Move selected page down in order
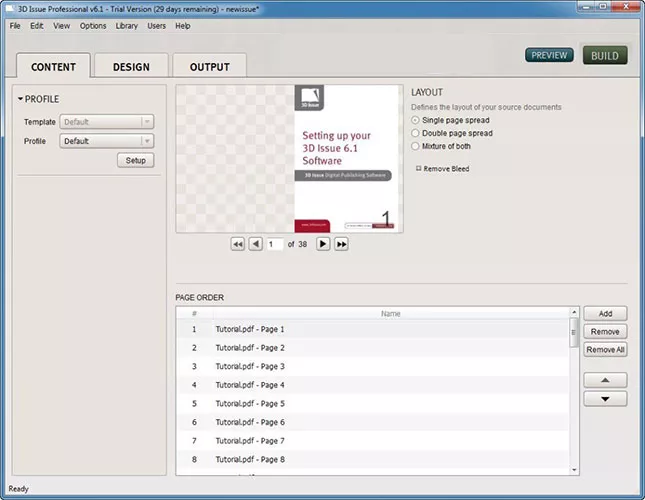This screenshot has height=500, width=645. point(605,399)
